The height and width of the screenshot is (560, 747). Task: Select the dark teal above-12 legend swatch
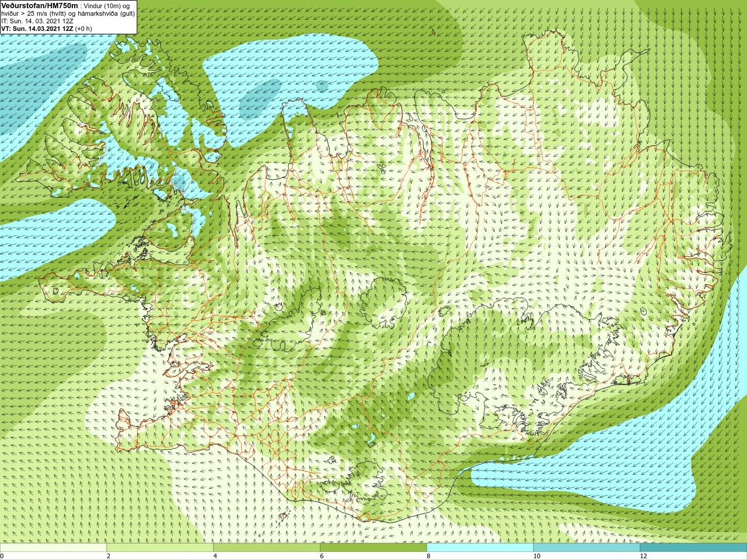694,548
